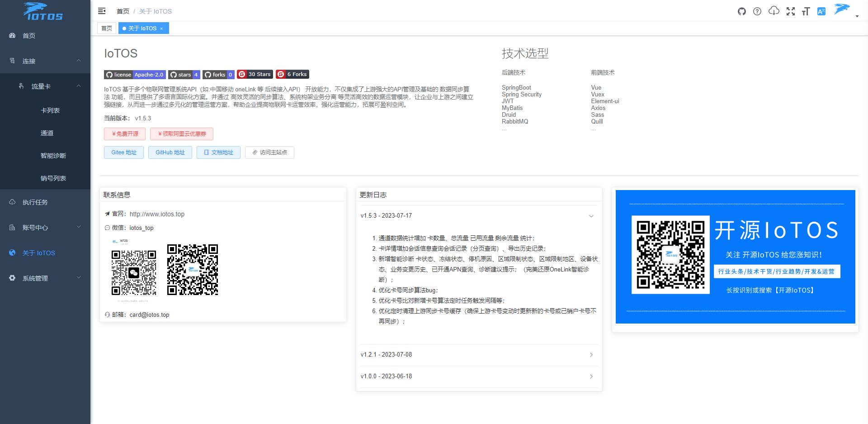Open the font size icon

point(806,11)
